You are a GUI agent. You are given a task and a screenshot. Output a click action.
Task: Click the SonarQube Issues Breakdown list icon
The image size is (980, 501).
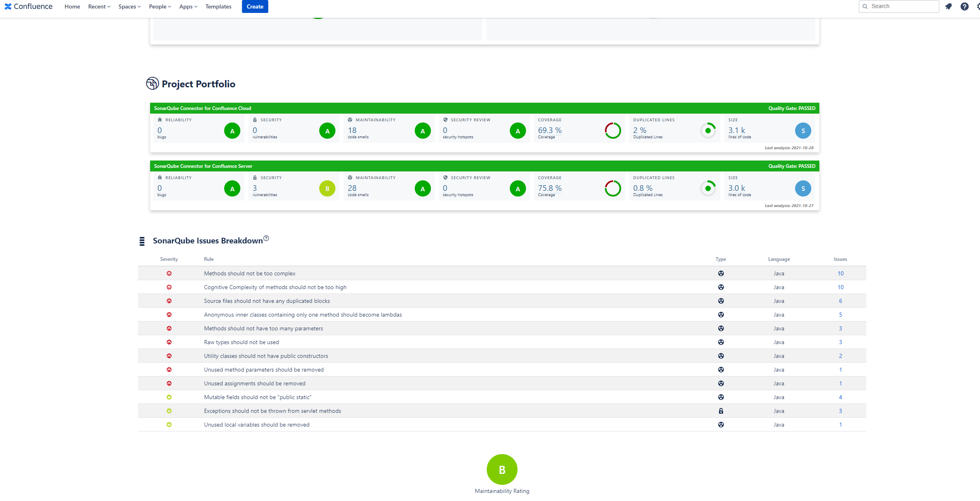click(x=142, y=241)
